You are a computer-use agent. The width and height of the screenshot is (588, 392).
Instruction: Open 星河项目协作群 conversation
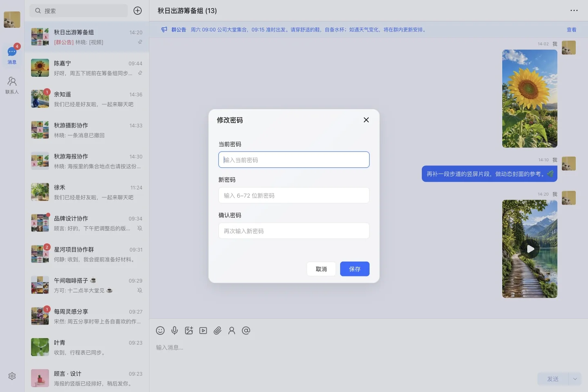coord(87,254)
